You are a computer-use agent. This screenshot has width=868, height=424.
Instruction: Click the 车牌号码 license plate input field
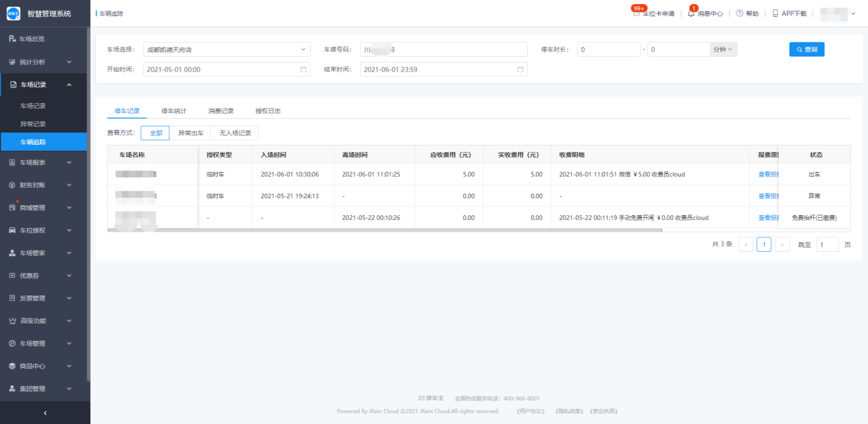tap(443, 50)
